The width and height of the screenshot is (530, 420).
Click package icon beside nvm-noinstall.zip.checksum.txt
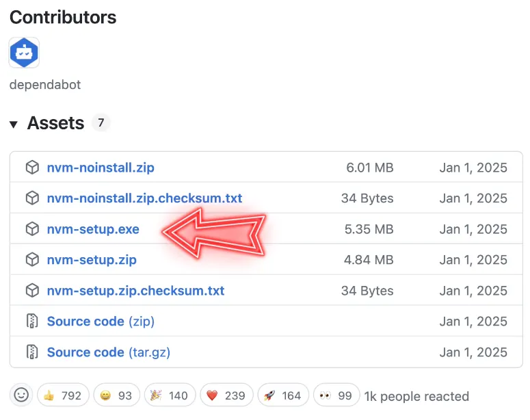pyautogui.click(x=32, y=198)
